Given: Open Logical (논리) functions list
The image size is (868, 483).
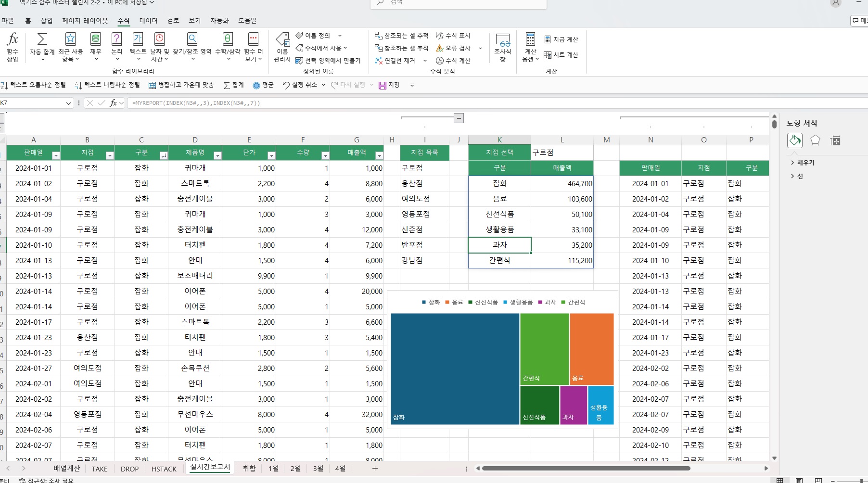Looking at the screenshot, I should pyautogui.click(x=116, y=47).
